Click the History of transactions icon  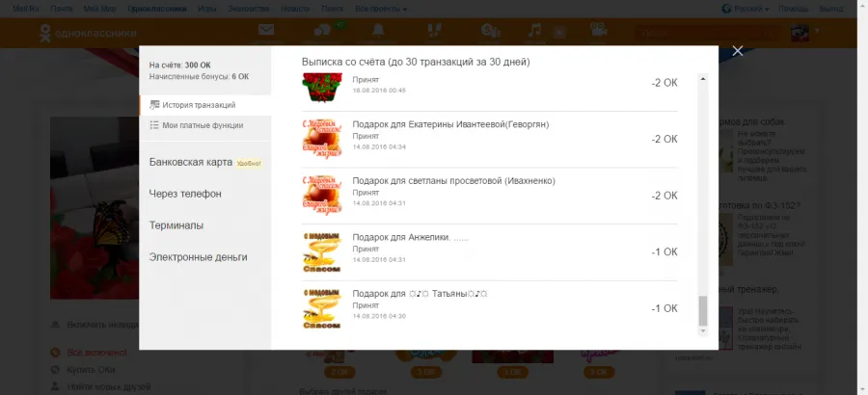coord(154,105)
